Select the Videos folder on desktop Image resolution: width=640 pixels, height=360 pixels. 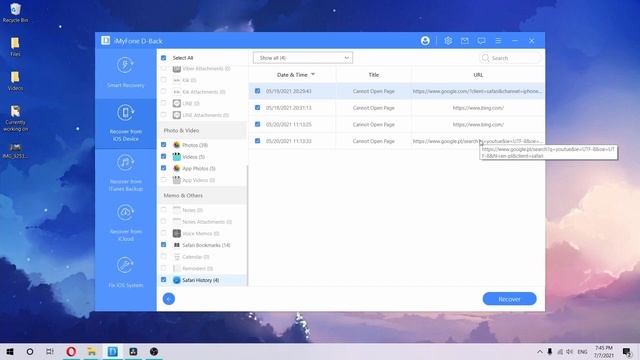pos(15,80)
